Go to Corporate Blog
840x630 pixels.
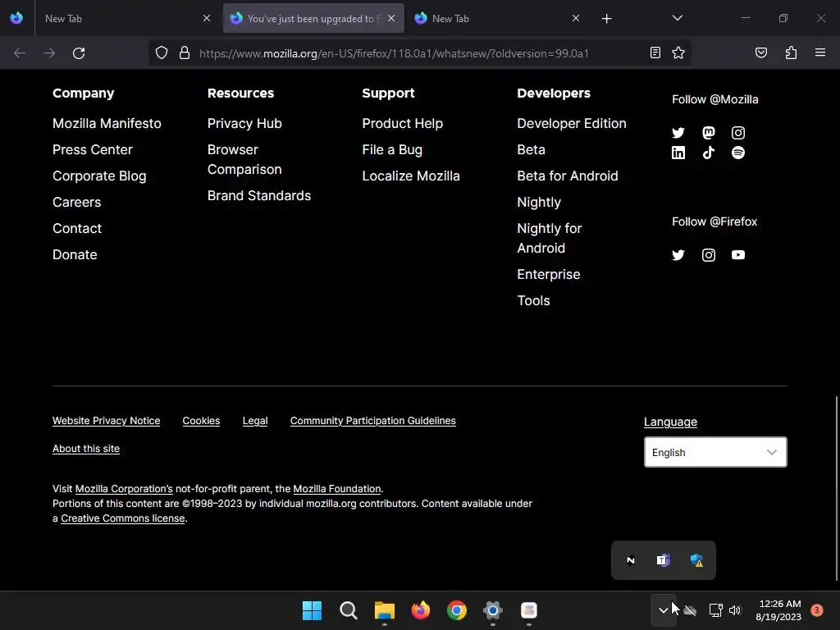(x=99, y=176)
